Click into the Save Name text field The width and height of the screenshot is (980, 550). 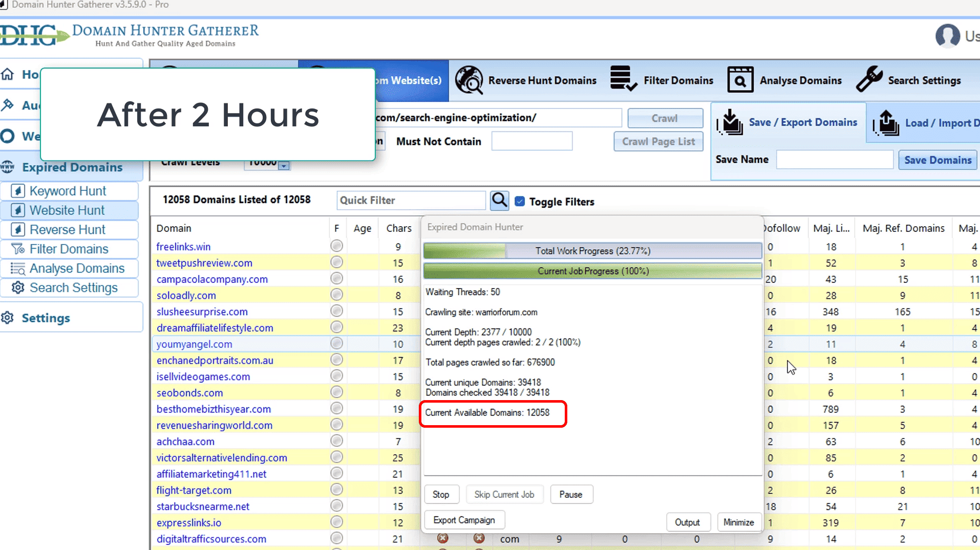point(835,160)
